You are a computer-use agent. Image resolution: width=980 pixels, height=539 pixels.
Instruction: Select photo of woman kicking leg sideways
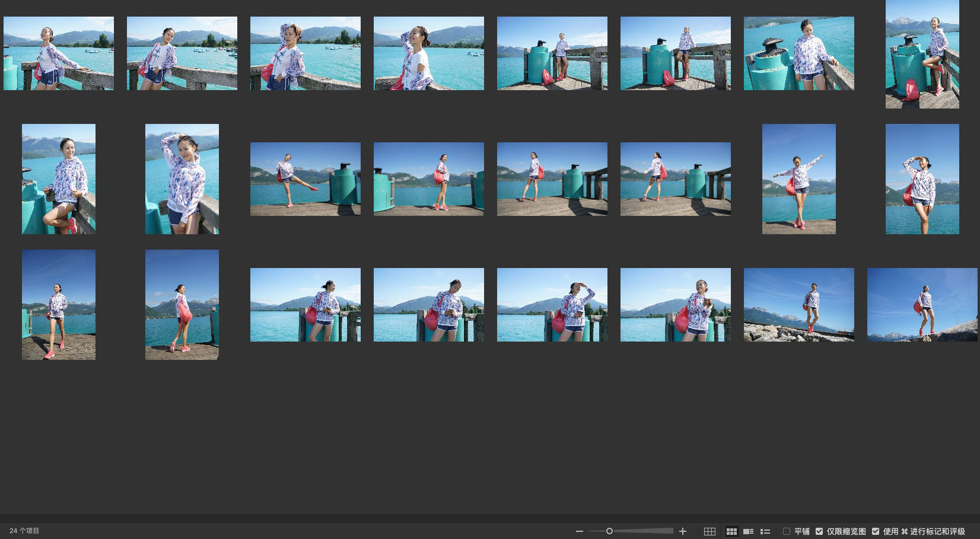[305, 178]
